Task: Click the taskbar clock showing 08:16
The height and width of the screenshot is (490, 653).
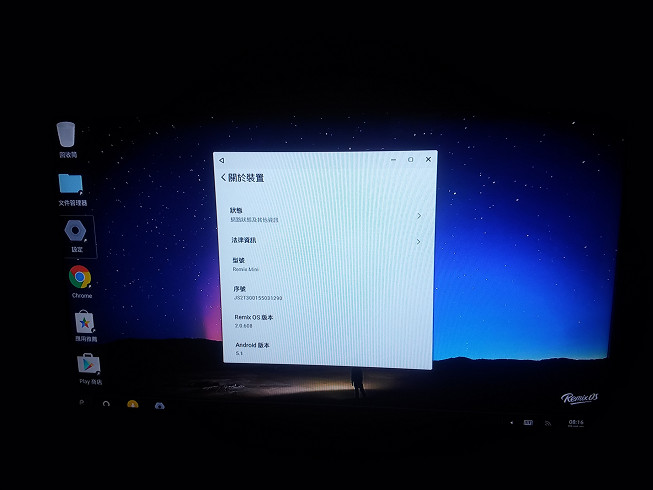Action: point(576,423)
